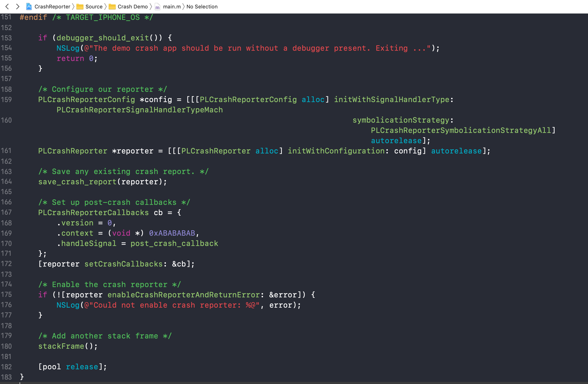Click line number 183 in the gutter
Image resolution: width=588 pixels, height=384 pixels.
(x=6, y=377)
